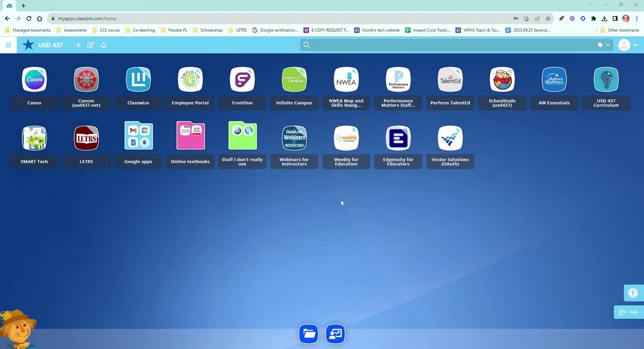Open browser downloads icon
644x349 pixels.
tap(604, 18)
